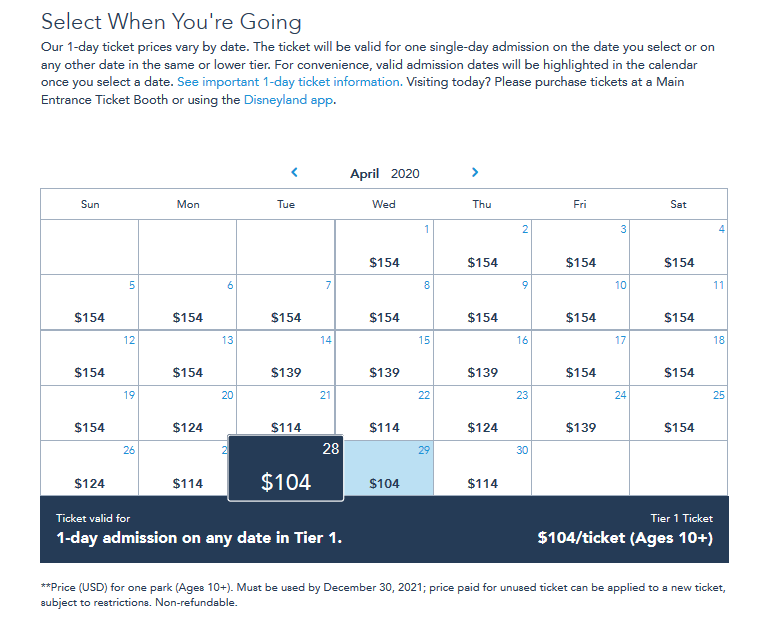Click April 21 date cell

(286, 411)
